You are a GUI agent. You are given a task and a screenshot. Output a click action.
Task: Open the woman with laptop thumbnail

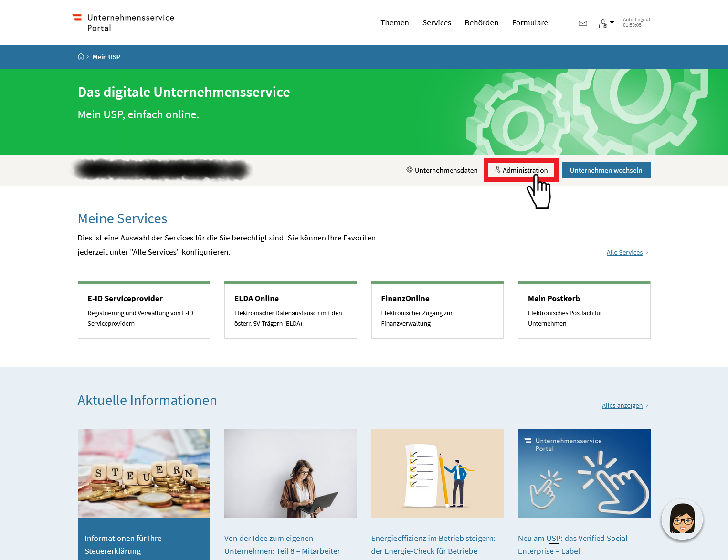[291, 473]
